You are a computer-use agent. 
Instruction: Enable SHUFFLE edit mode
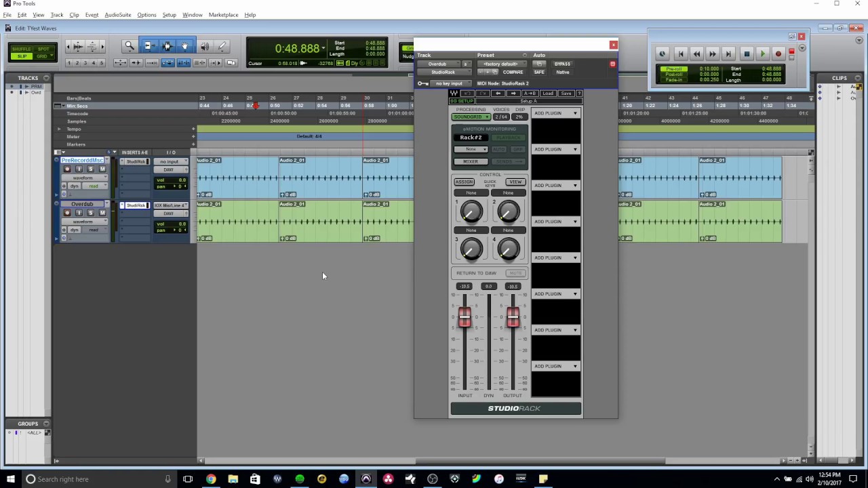click(22, 49)
